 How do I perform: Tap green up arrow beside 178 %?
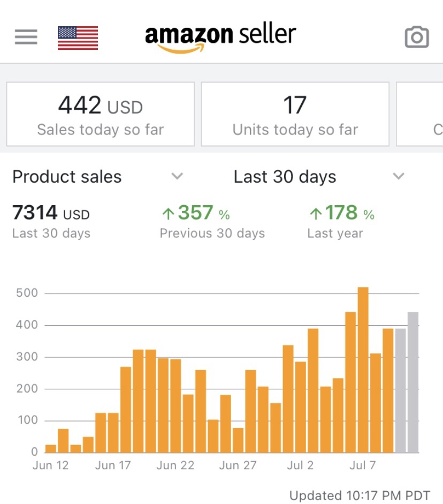coord(316,213)
